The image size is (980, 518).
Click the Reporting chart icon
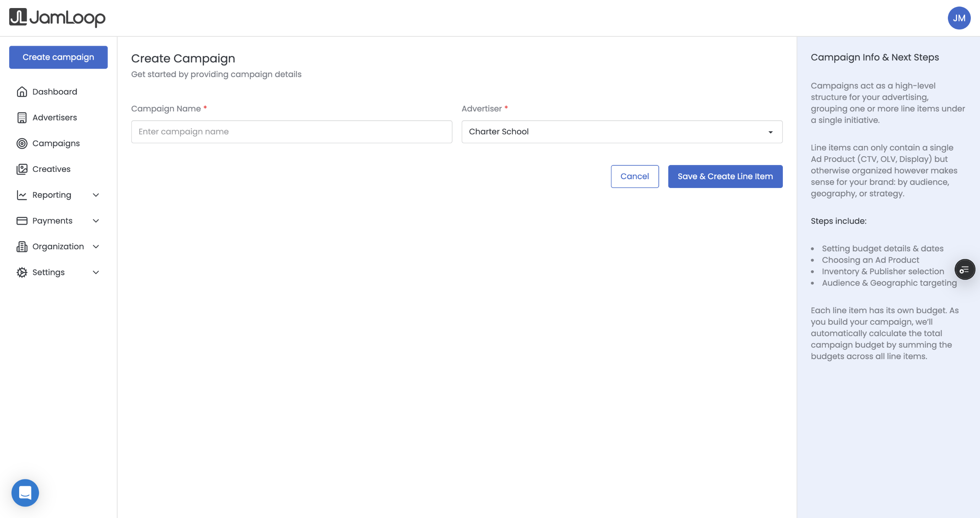click(22, 195)
